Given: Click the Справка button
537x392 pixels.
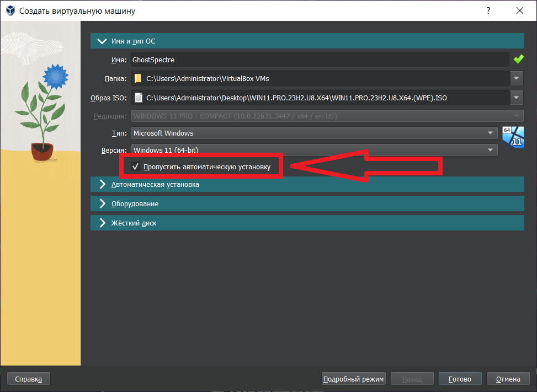Looking at the screenshot, I should point(29,379).
